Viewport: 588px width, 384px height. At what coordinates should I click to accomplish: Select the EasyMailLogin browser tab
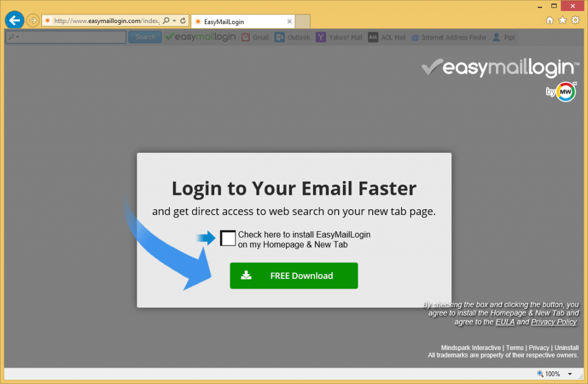[x=243, y=22]
